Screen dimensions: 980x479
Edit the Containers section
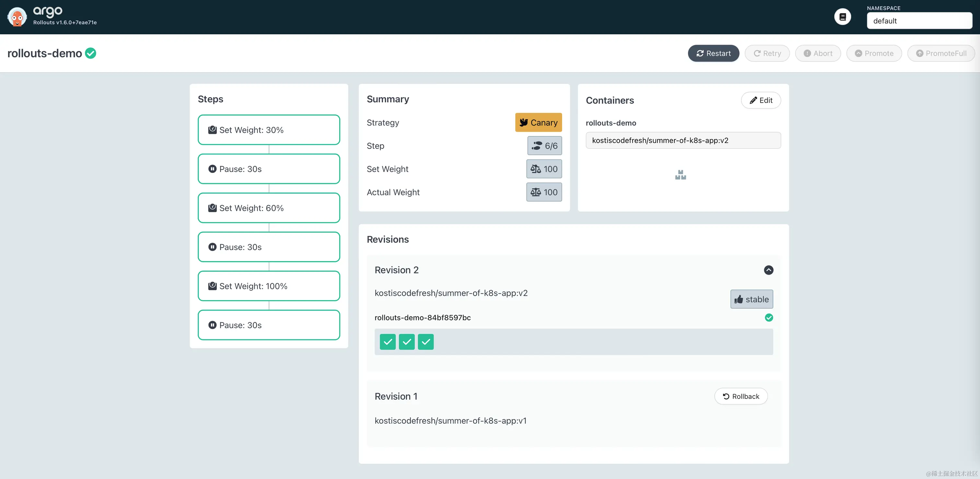pyautogui.click(x=761, y=100)
